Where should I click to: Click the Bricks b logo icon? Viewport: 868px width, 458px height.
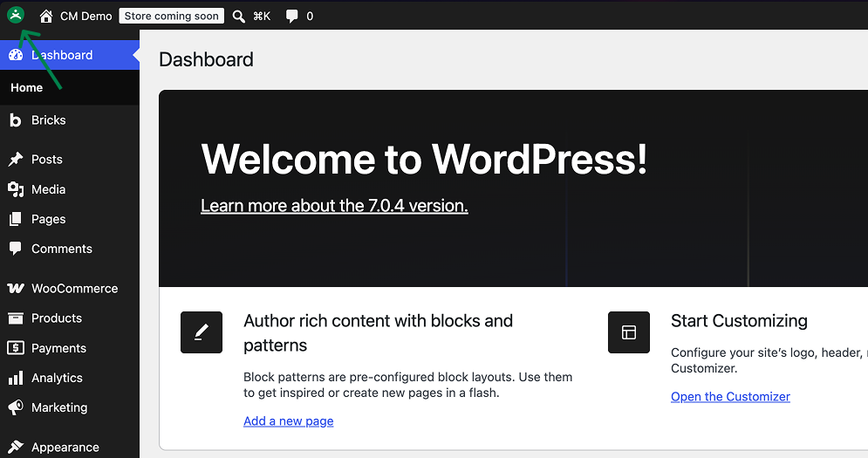click(x=16, y=120)
